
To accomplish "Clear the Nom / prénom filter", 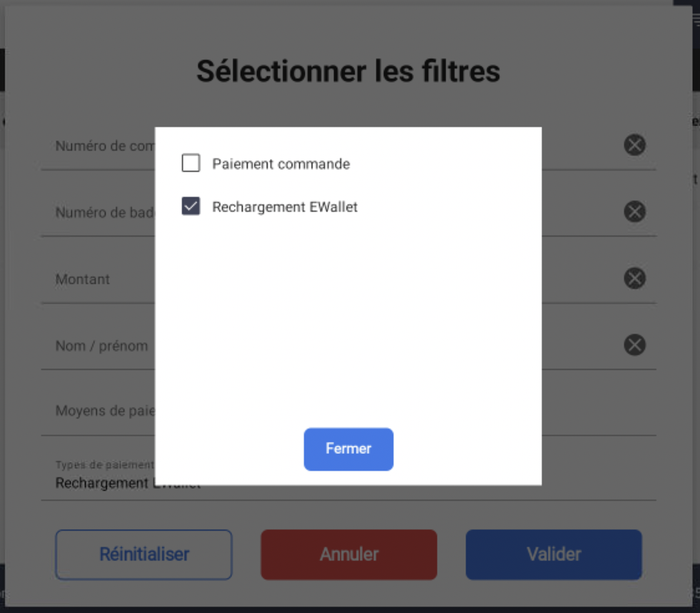I will click(x=635, y=345).
